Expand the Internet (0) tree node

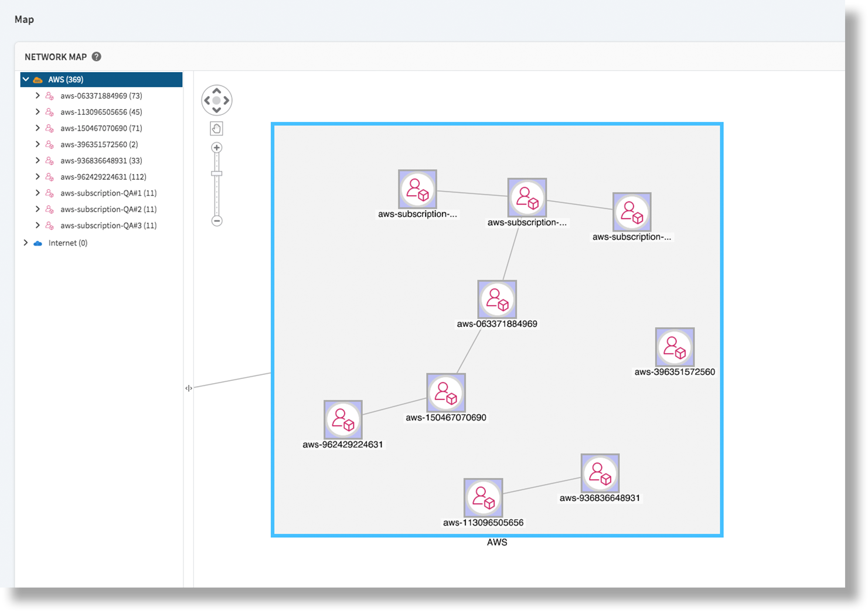click(26, 243)
